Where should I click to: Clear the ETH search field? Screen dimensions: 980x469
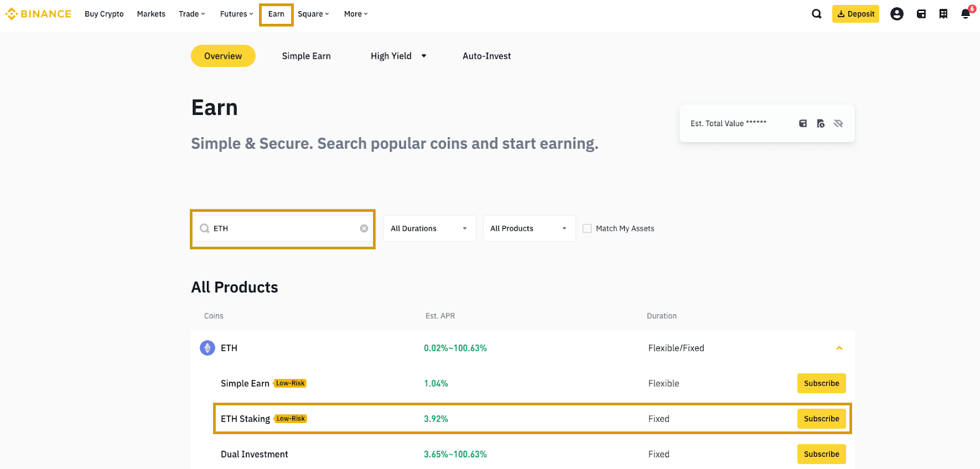pos(364,228)
